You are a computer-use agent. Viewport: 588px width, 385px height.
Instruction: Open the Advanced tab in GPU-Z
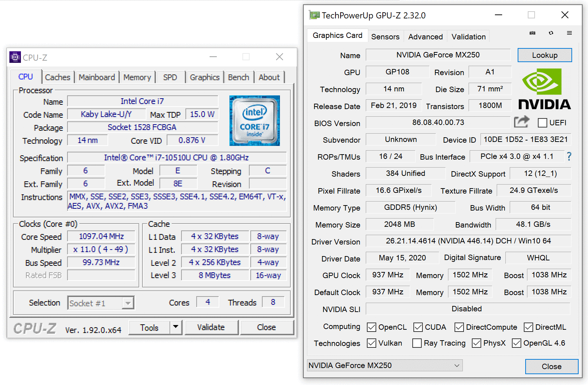coord(425,37)
